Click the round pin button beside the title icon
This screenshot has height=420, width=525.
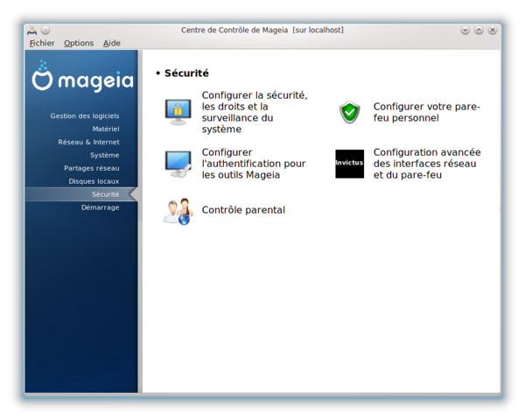click(45, 31)
